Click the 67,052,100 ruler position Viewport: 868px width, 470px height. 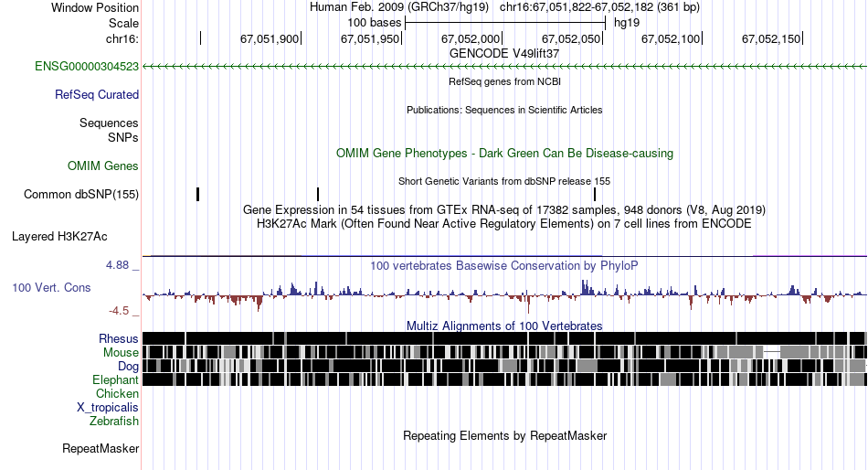pyautogui.click(x=671, y=38)
